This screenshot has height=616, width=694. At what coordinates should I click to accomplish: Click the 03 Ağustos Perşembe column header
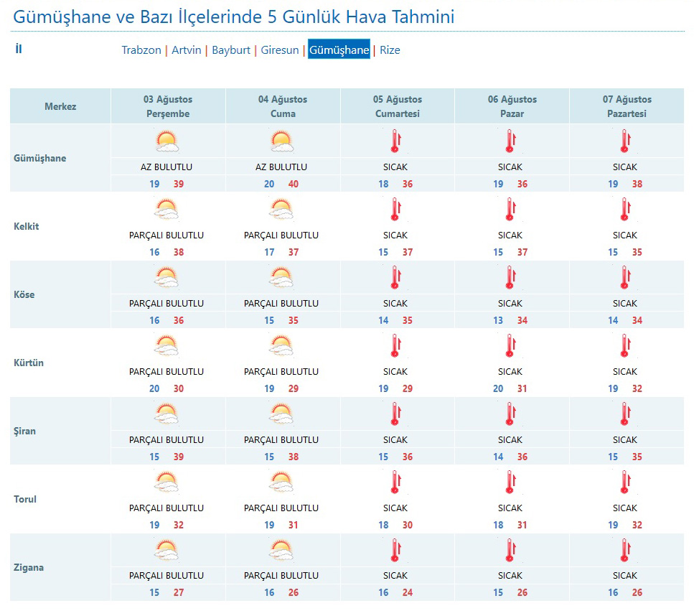click(x=167, y=106)
